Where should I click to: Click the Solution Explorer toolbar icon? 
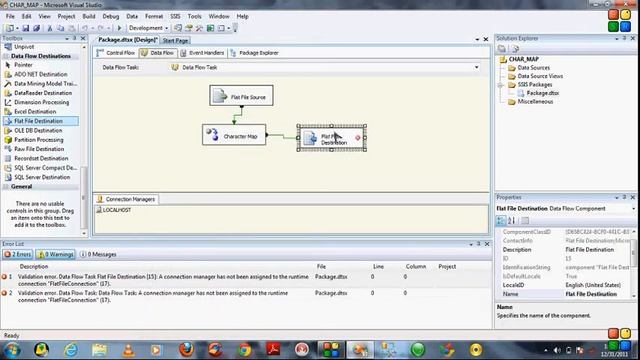tap(178, 28)
